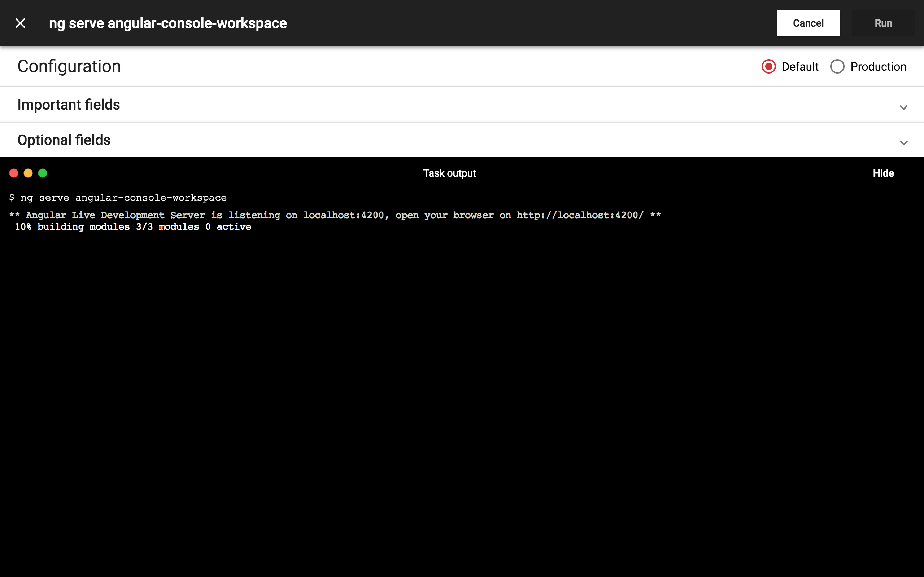Click the yellow terminal dot
The width and height of the screenshot is (924, 577).
(x=28, y=173)
